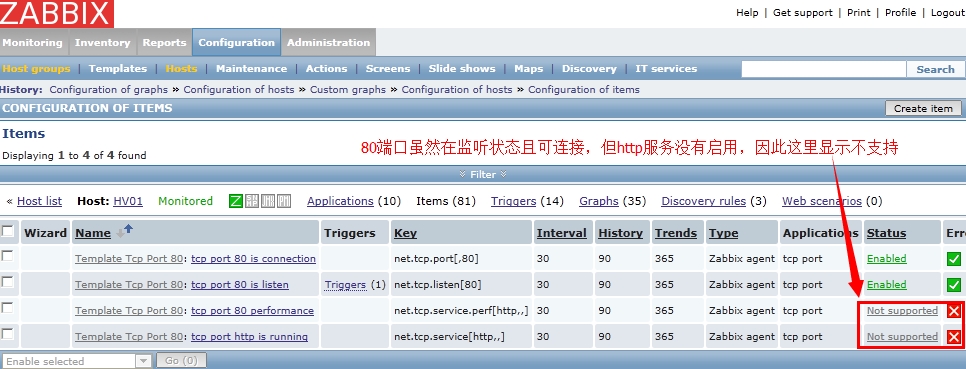
Task: Open item tcp port 80 is connection
Action: coord(253,259)
